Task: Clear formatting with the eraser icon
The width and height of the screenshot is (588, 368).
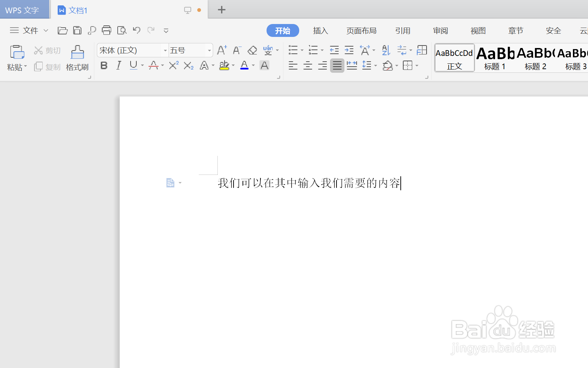Action: (252, 50)
